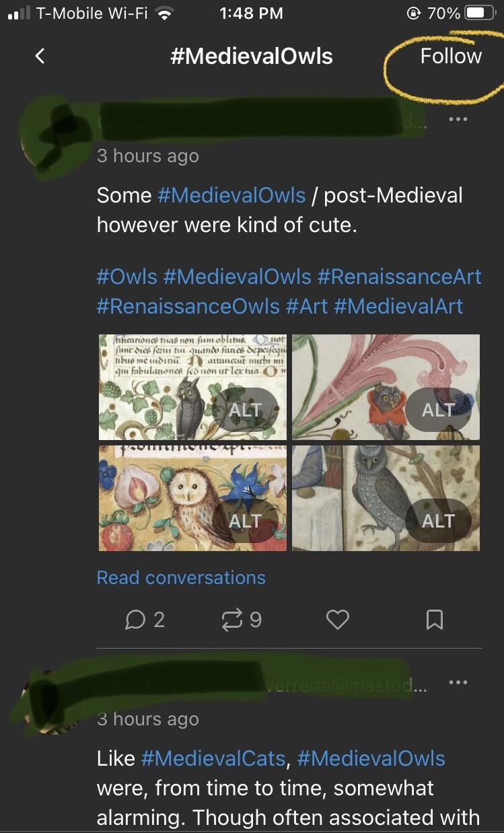
Task: Tap the back arrow icon
Action: pos(40,56)
